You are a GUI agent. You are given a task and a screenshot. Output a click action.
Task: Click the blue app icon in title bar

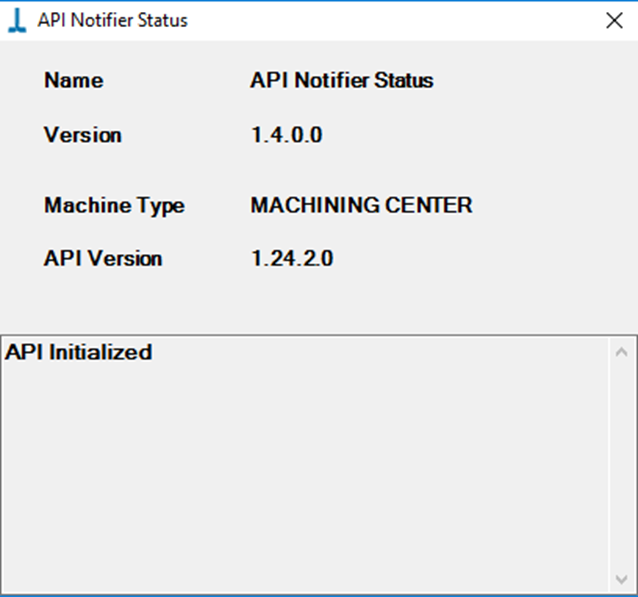(x=17, y=20)
